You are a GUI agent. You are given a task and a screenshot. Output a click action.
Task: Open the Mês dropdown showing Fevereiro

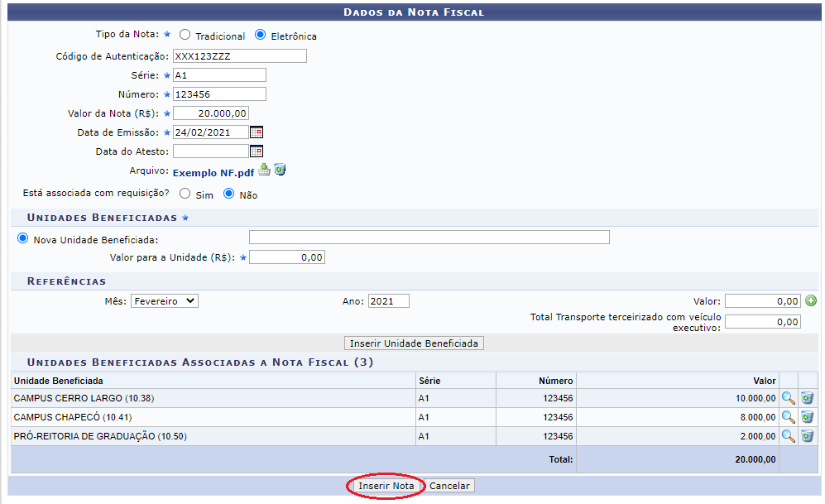pos(164,301)
